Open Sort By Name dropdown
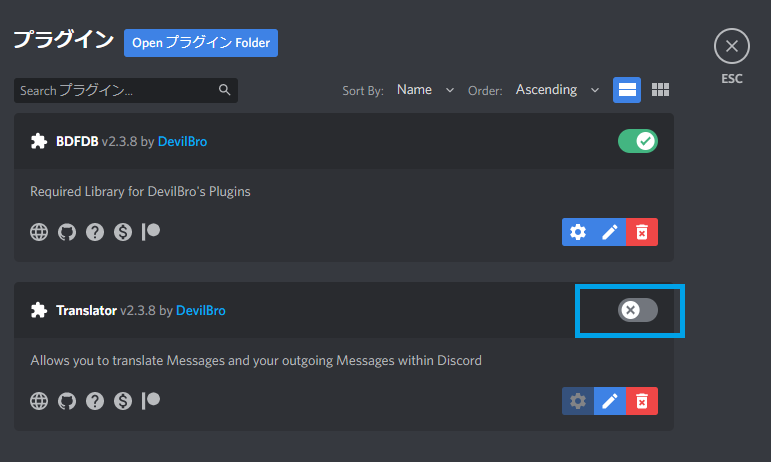Screen dimensions: 771x462 click(425, 90)
